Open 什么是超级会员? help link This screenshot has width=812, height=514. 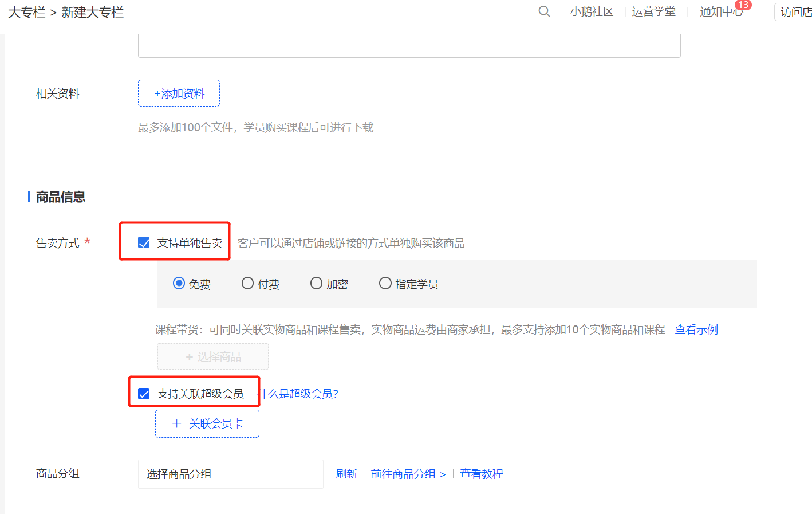299,394
